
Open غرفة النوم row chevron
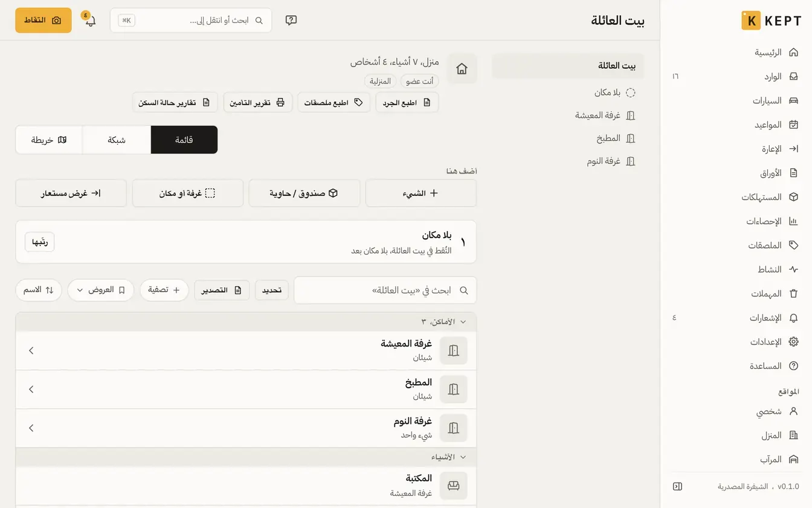[x=31, y=428]
